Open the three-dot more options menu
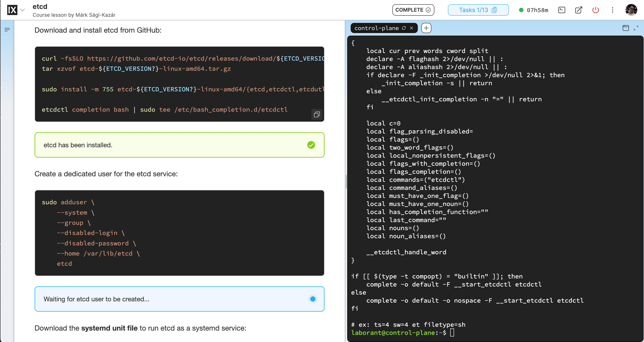 click(612, 10)
